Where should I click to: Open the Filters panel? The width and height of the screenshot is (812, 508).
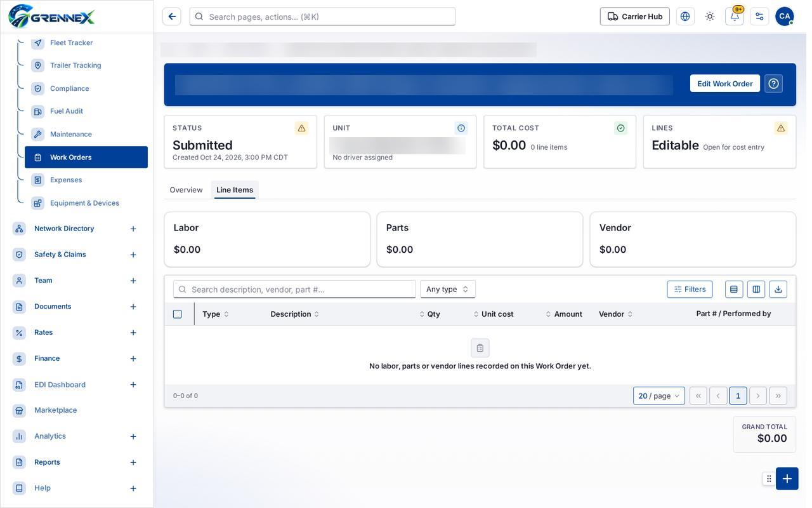point(690,290)
